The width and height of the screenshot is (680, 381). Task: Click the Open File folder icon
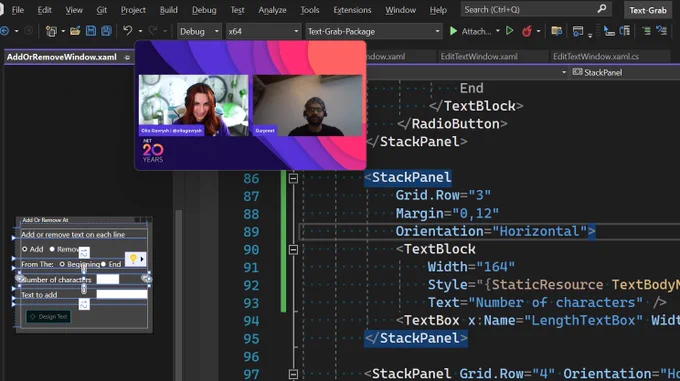pyautogui.click(x=75, y=31)
